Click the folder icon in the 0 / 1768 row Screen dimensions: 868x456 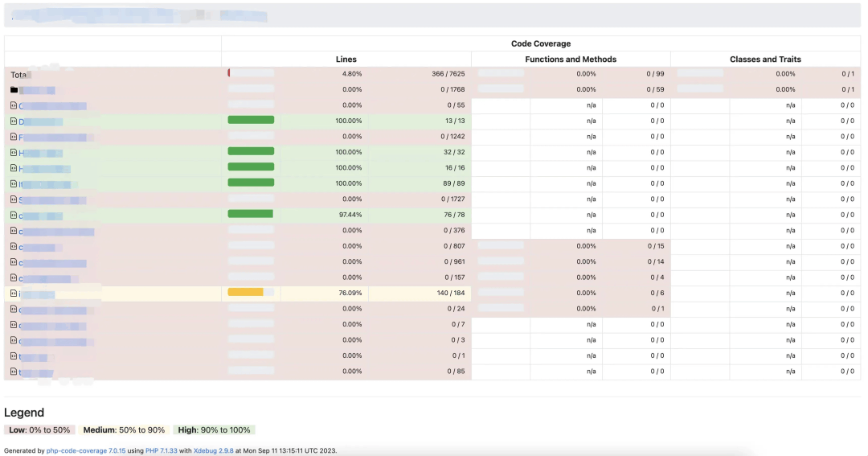(x=14, y=90)
